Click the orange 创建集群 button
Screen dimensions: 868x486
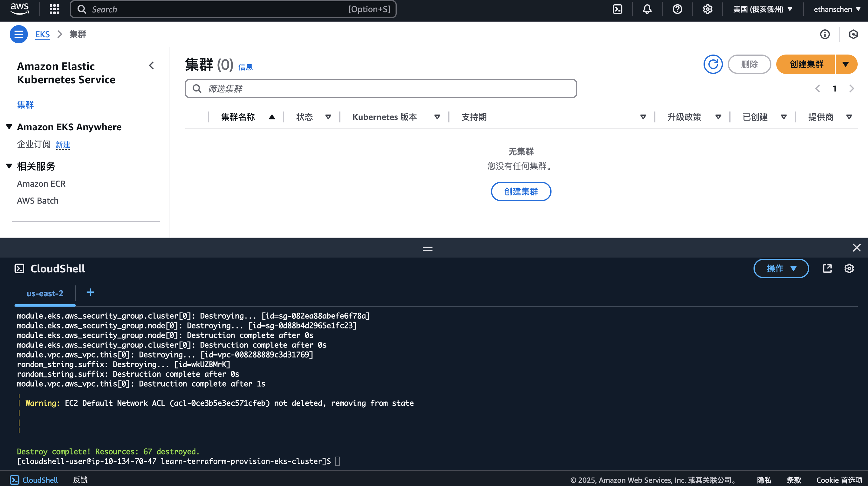tap(805, 64)
